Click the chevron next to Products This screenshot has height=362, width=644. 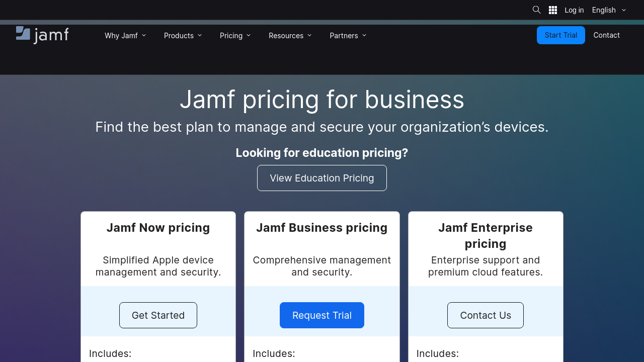point(200,35)
